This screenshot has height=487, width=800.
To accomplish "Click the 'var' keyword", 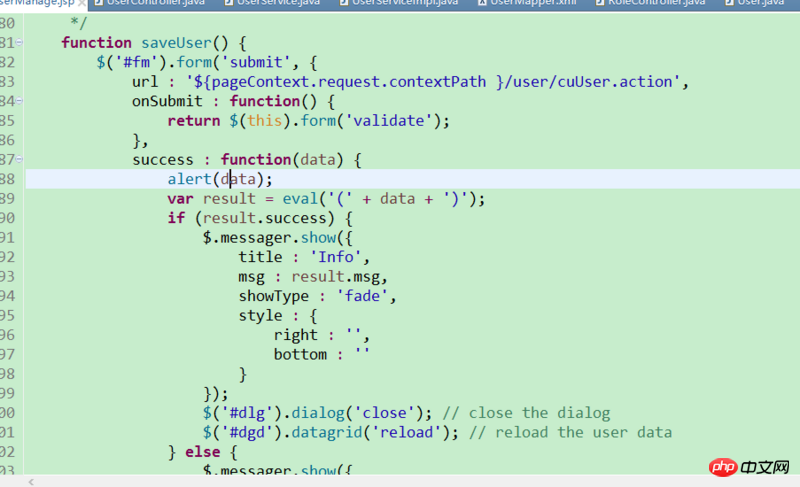I will (180, 198).
